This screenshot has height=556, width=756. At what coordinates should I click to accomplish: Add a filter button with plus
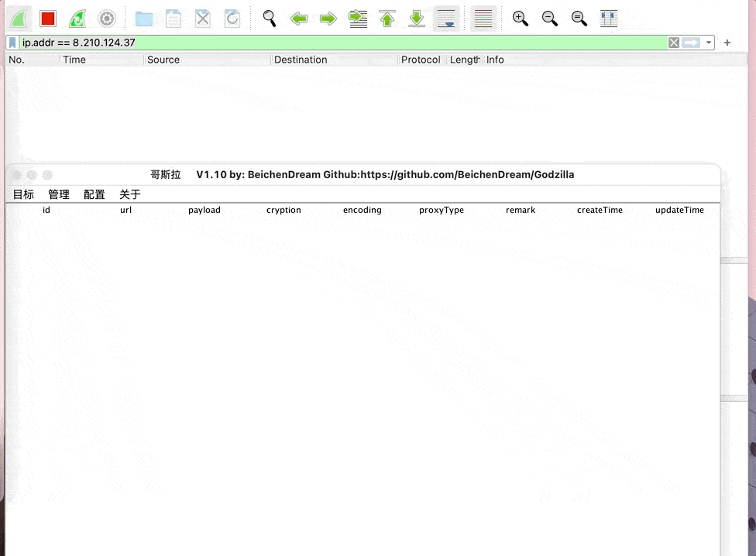[727, 43]
